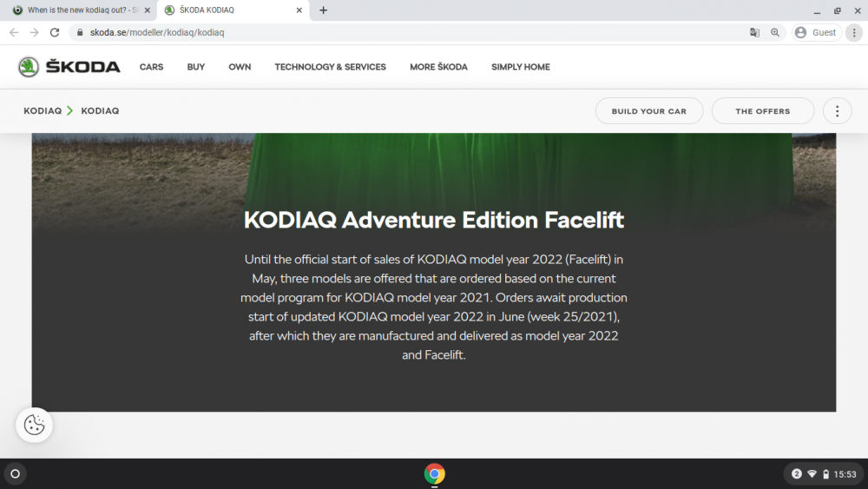The width and height of the screenshot is (868, 489).
Task: Close the ŠKODA KODIAQ tab
Action: pyautogui.click(x=299, y=10)
